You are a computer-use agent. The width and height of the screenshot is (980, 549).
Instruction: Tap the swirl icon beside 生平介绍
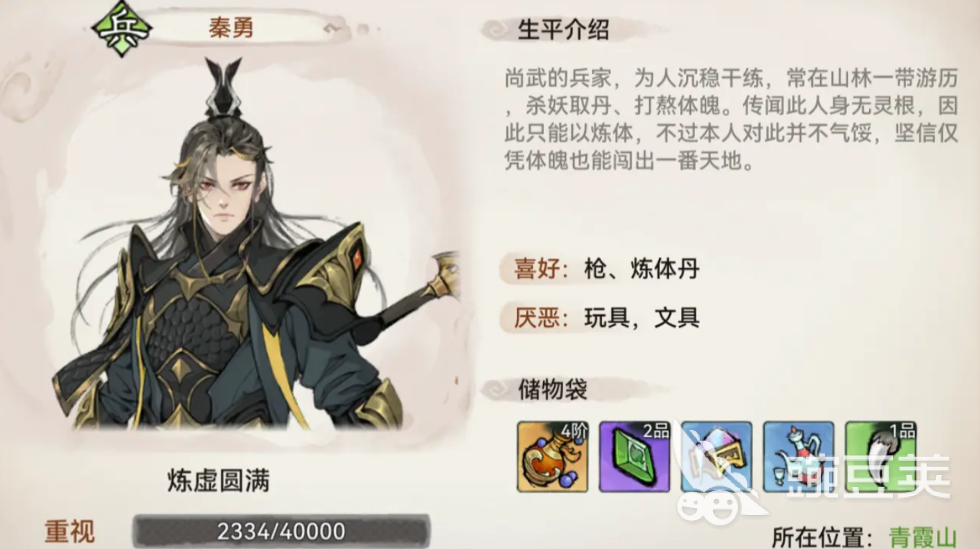tap(496, 30)
